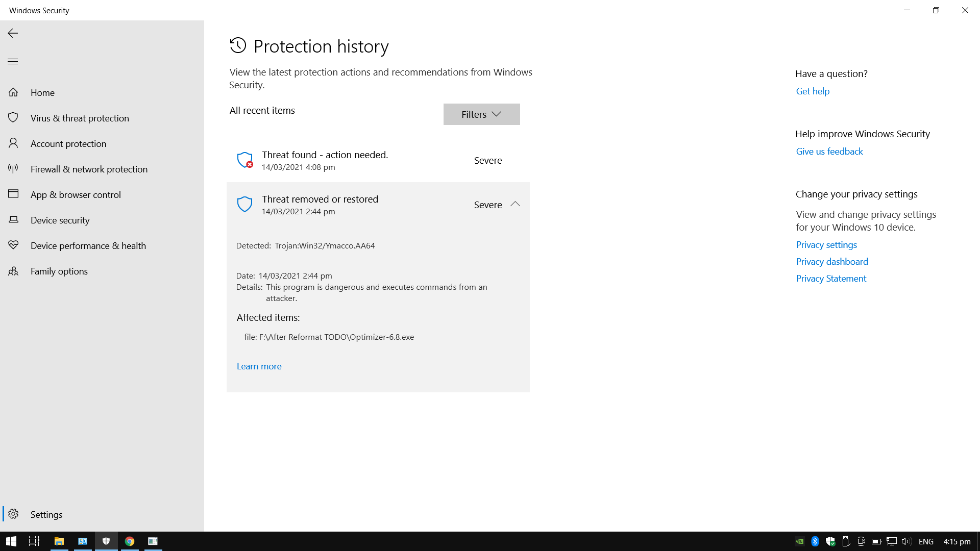Screen dimensions: 980x551
Task: Open the Privacy dashboard link
Action: pos(831,261)
